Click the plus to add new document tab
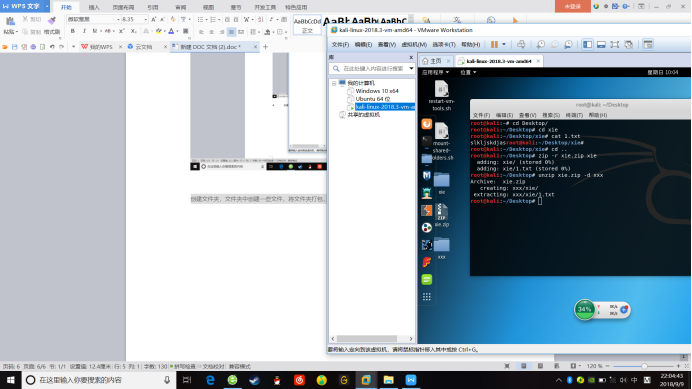The height and width of the screenshot is (389, 692). click(265, 46)
